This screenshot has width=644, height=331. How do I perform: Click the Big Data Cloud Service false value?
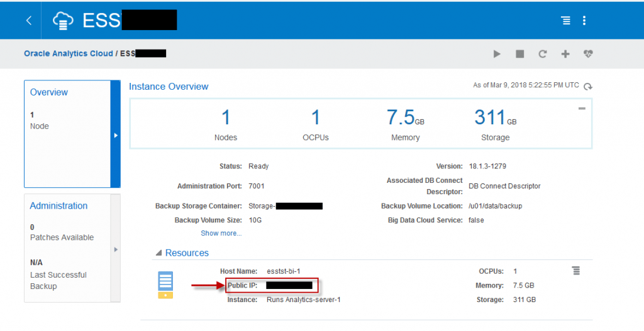(476, 220)
